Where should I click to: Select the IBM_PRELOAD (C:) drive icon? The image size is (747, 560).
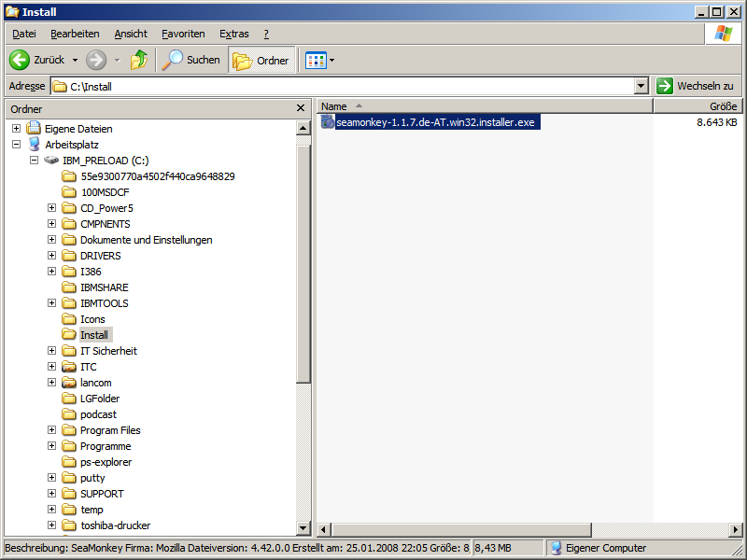pos(51,160)
